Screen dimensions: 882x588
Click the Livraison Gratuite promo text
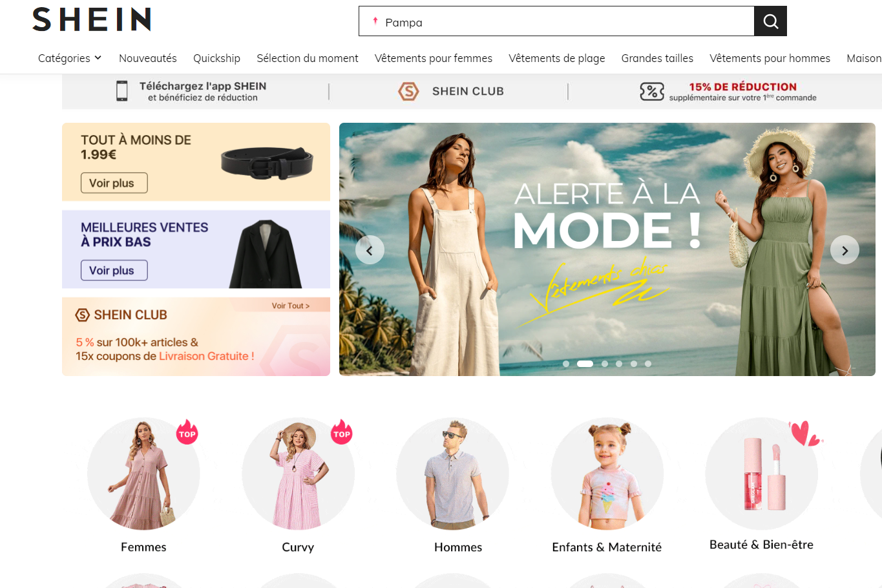point(207,356)
